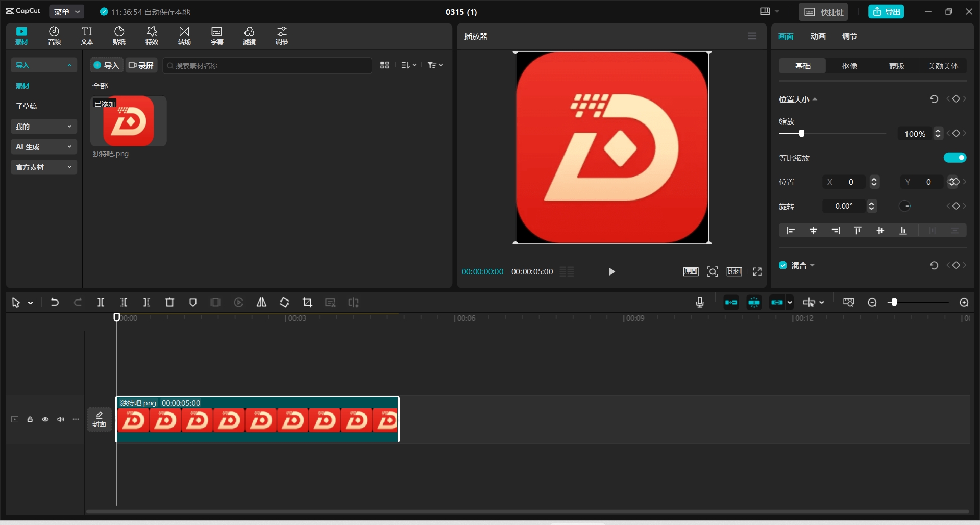Select the 蒙版 mask tab
Viewport: 980px width, 525px height.
tap(897, 66)
